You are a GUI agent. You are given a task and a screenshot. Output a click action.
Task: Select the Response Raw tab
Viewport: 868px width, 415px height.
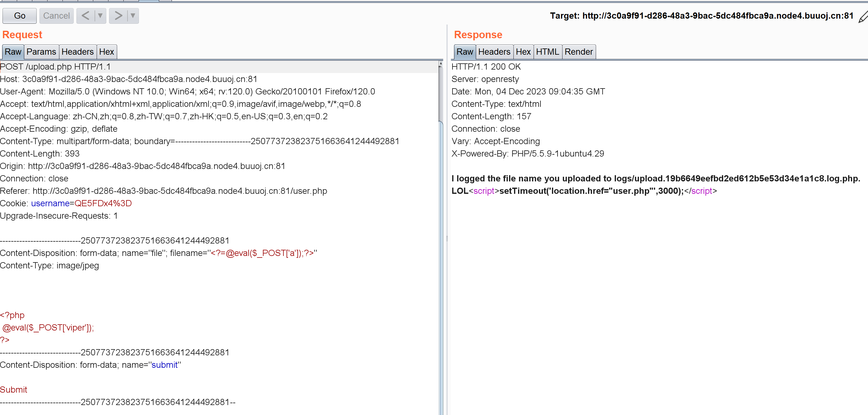[x=465, y=52]
